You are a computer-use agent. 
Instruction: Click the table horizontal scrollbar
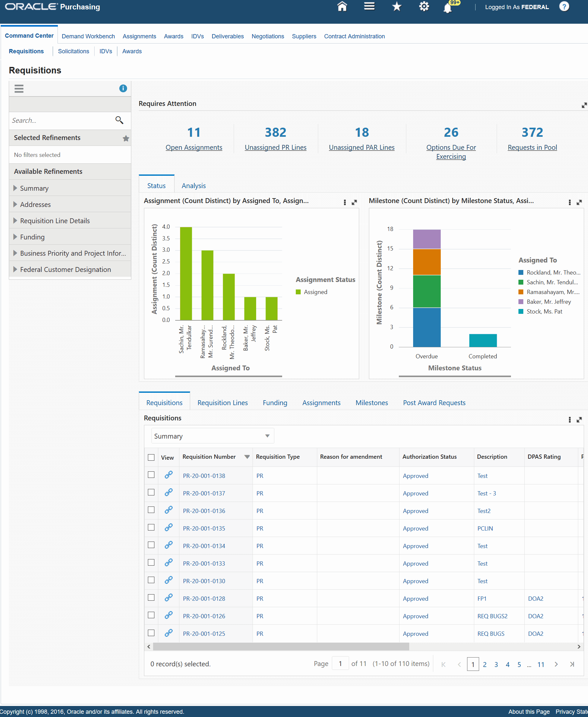[281, 647]
